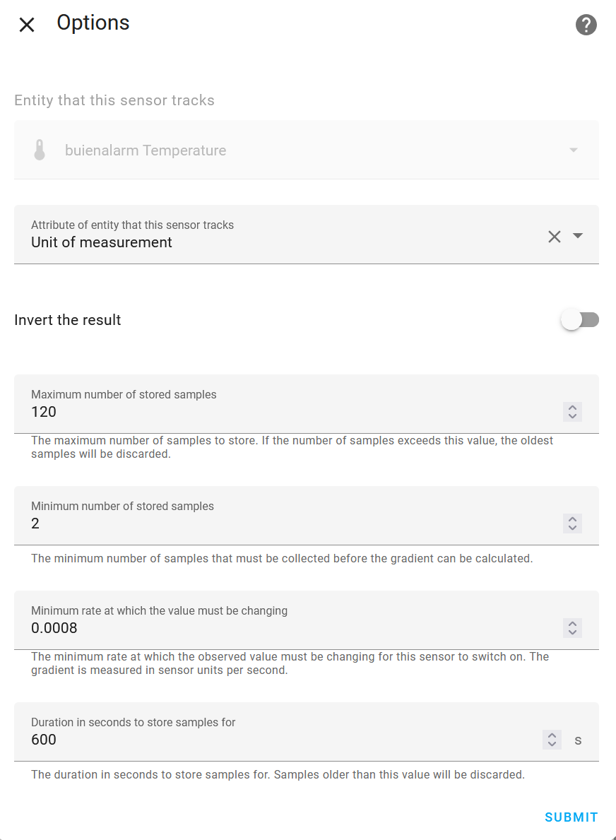The image size is (616, 840).
Task: Open the help icon
Action: click(586, 25)
